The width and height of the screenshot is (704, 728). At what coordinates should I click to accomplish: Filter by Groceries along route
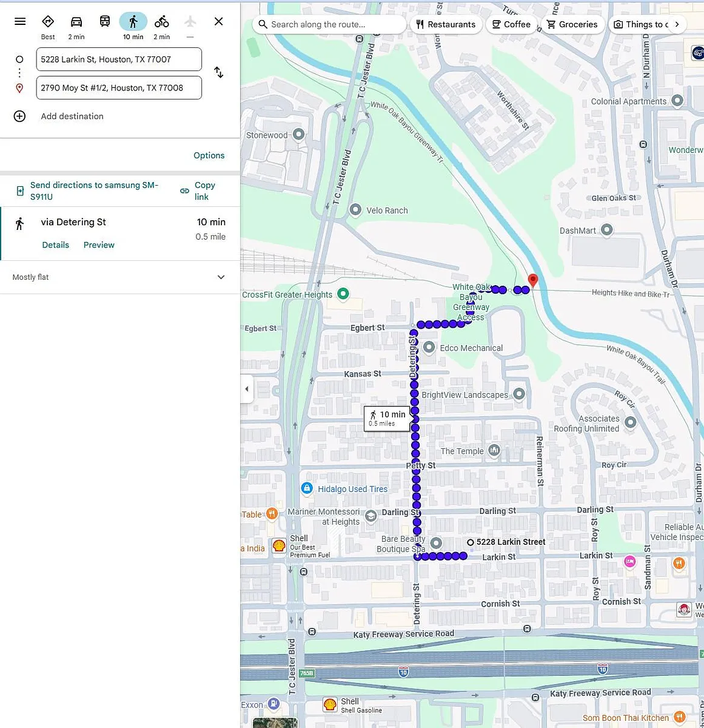pos(572,24)
